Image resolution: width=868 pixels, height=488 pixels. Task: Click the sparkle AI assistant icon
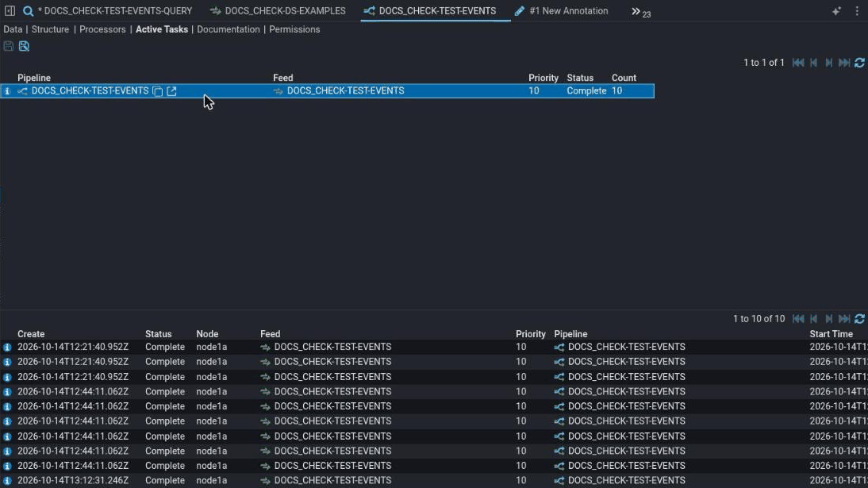[x=836, y=11]
